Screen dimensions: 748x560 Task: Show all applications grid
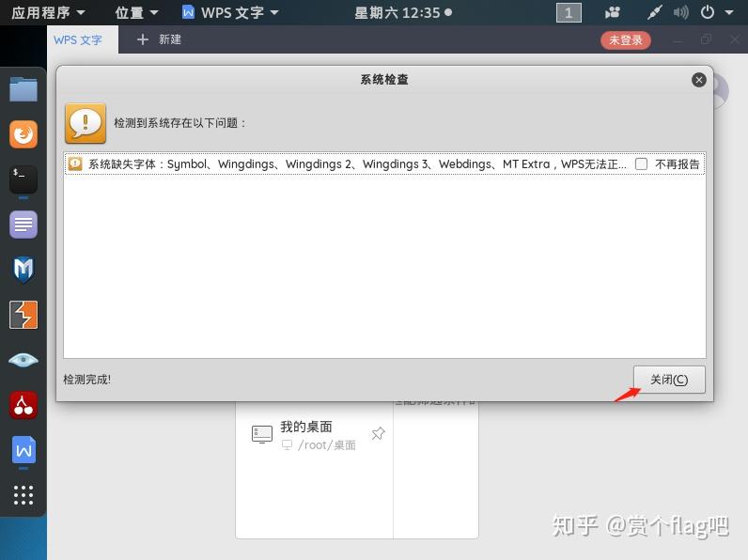[x=23, y=495]
